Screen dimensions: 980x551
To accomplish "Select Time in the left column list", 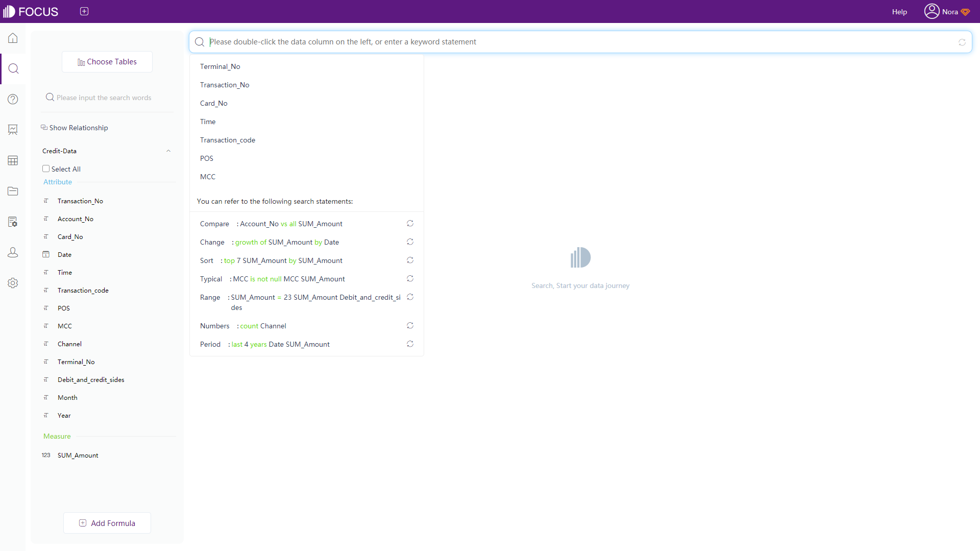I will tap(64, 272).
